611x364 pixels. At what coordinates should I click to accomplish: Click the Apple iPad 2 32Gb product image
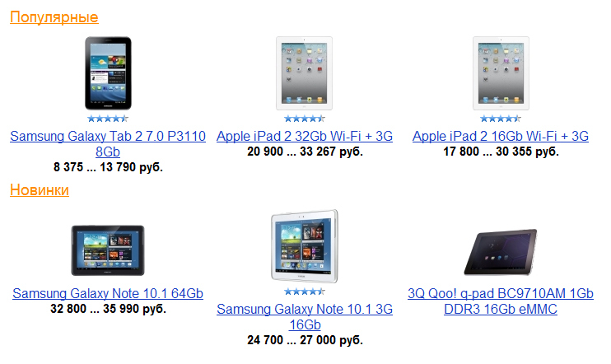point(305,73)
